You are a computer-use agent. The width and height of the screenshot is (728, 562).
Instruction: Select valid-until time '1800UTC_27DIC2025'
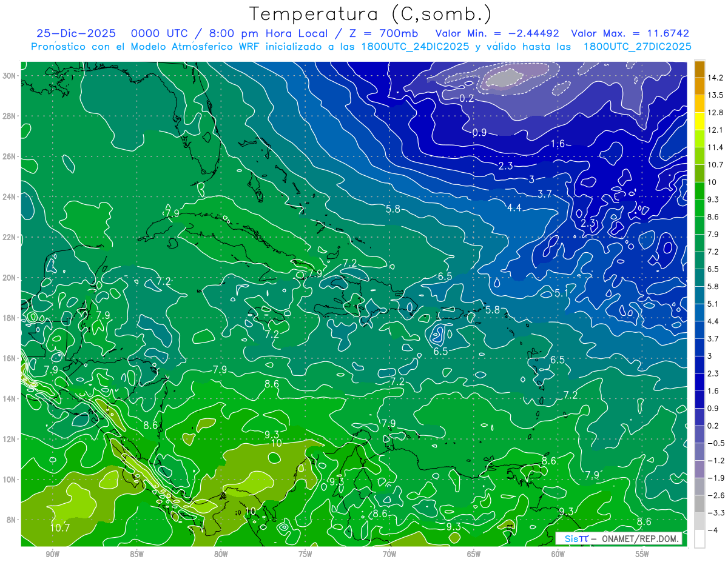[x=637, y=47]
